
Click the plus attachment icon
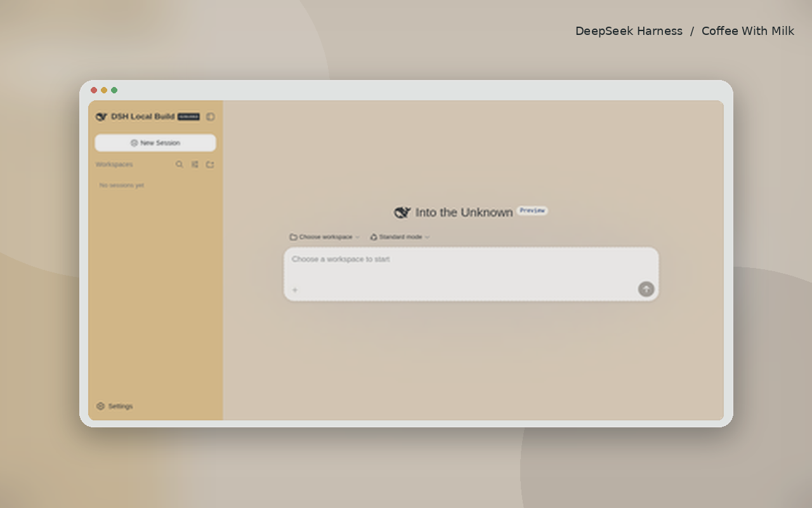tap(295, 290)
